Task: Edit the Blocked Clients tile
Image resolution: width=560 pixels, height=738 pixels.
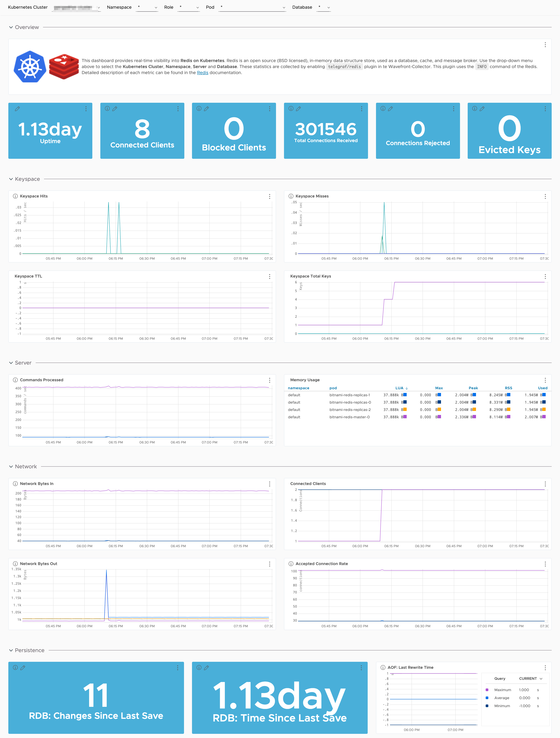Action: click(206, 109)
